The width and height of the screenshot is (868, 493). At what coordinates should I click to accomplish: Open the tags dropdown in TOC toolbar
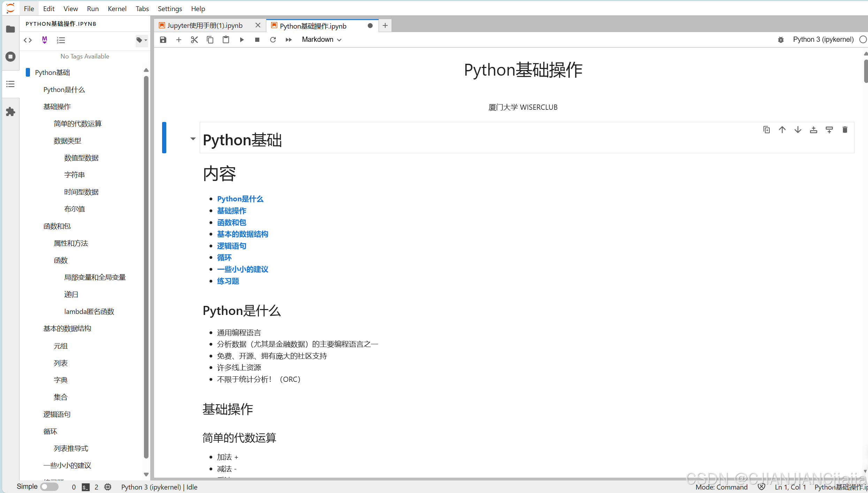[x=141, y=40]
